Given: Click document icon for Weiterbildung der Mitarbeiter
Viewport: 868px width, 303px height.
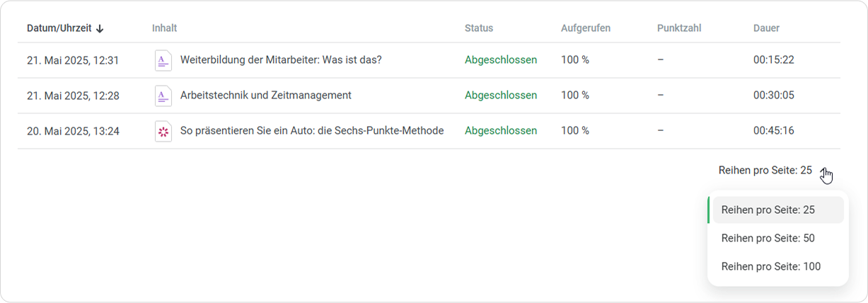Looking at the screenshot, I should click(163, 60).
